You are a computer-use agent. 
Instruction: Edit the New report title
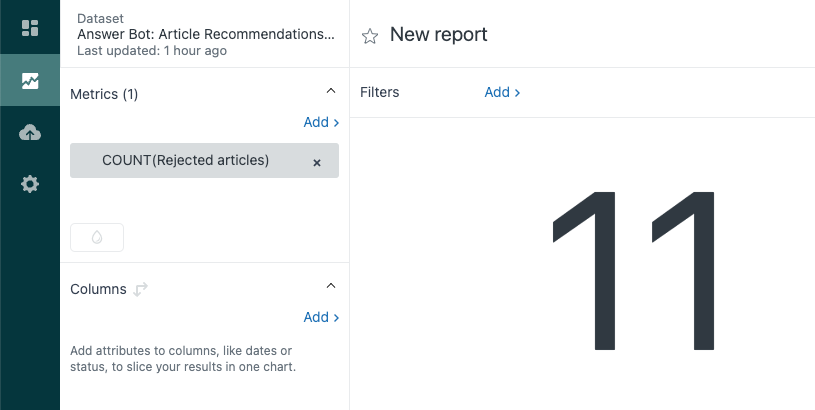[x=439, y=34]
